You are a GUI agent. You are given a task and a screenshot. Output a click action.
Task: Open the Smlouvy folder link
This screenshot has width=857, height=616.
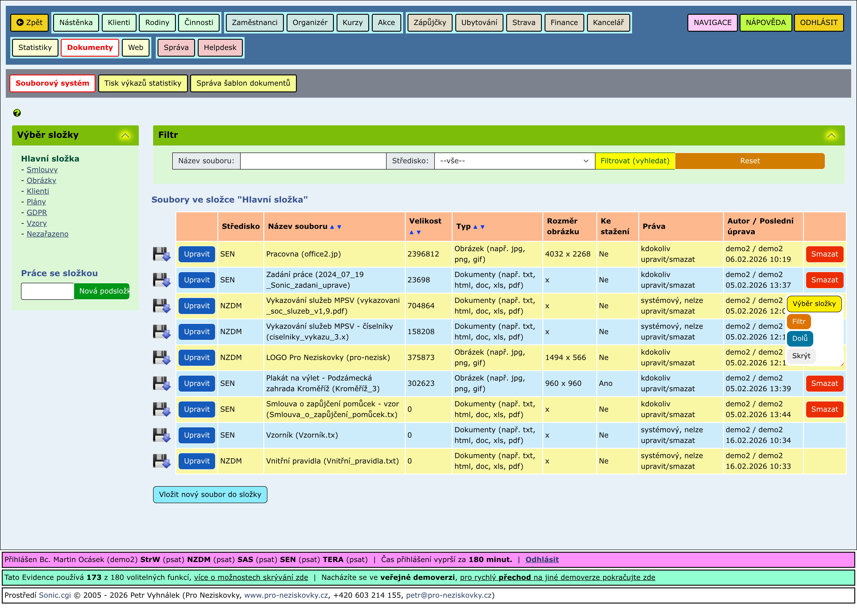42,170
